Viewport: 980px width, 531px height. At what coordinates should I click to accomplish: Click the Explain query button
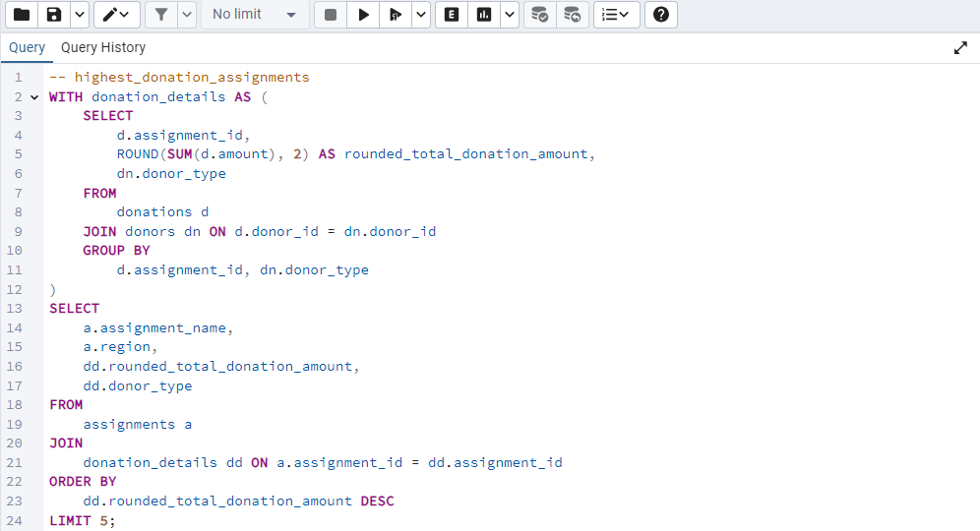452,15
